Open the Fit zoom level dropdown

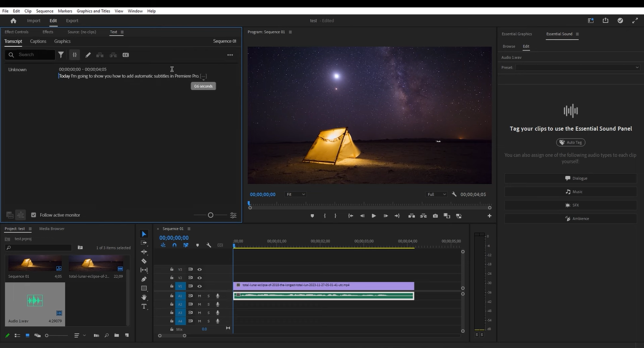[x=296, y=195]
